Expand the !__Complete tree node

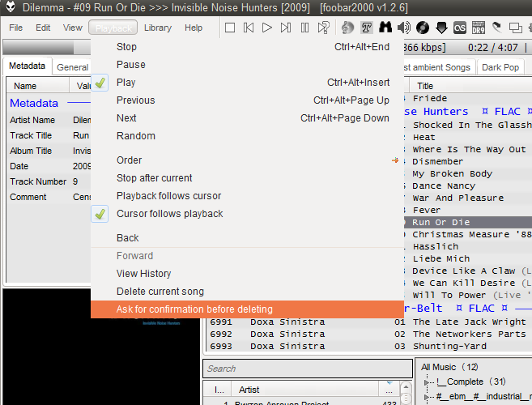[x=428, y=382]
